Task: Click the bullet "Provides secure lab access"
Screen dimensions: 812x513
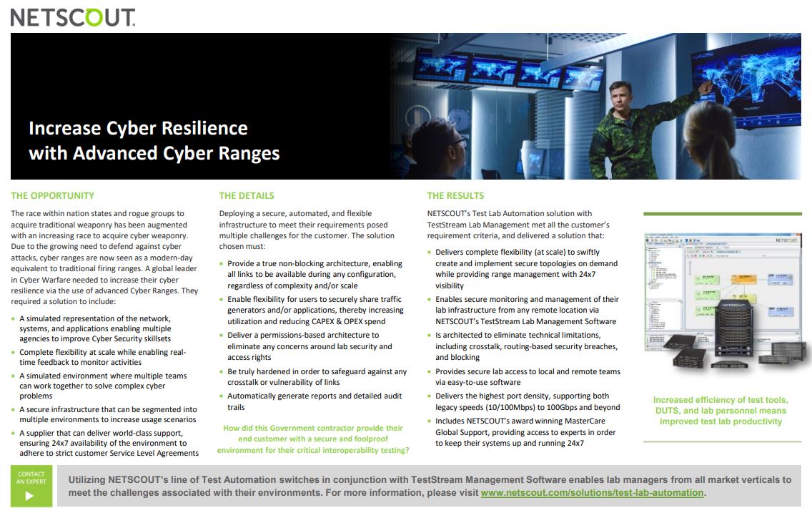Action: [528, 377]
